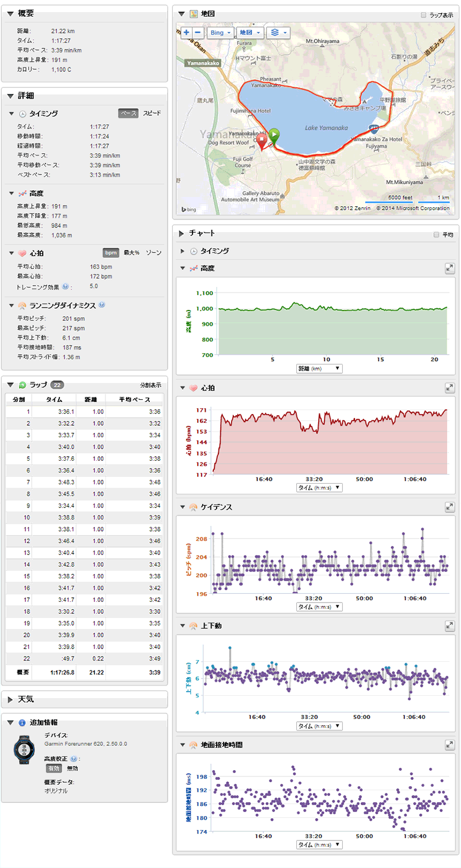
Task: Switch timing view to スピード
Action: click(x=152, y=113)
